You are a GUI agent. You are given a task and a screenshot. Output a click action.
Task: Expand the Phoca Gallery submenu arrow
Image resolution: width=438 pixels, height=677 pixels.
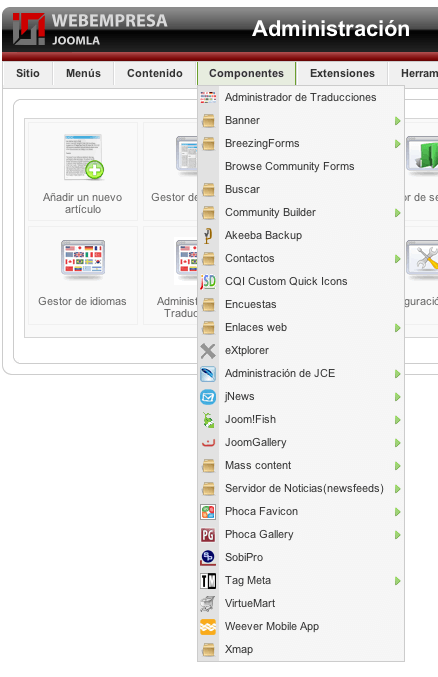397,535
